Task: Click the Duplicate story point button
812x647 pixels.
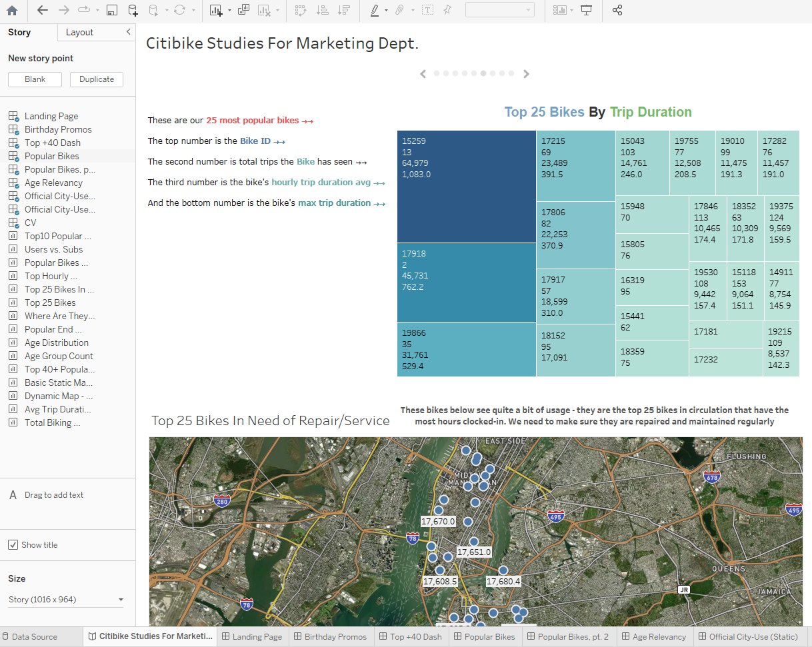Action: 96,79
